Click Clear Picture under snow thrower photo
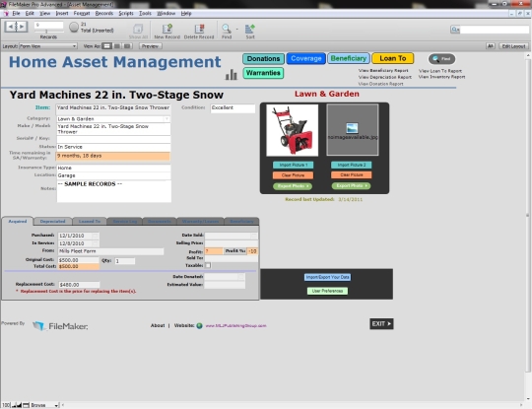532x409 pixels. (x=294, y=175)
